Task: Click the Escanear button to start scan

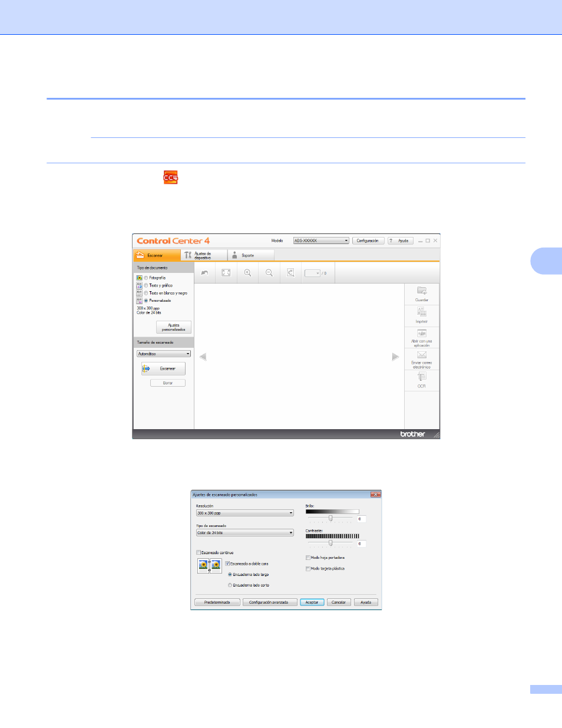Action: coord(163,368)
